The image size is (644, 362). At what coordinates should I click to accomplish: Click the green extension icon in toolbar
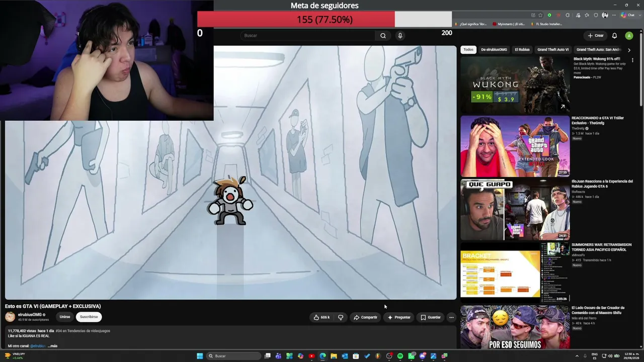549,15
